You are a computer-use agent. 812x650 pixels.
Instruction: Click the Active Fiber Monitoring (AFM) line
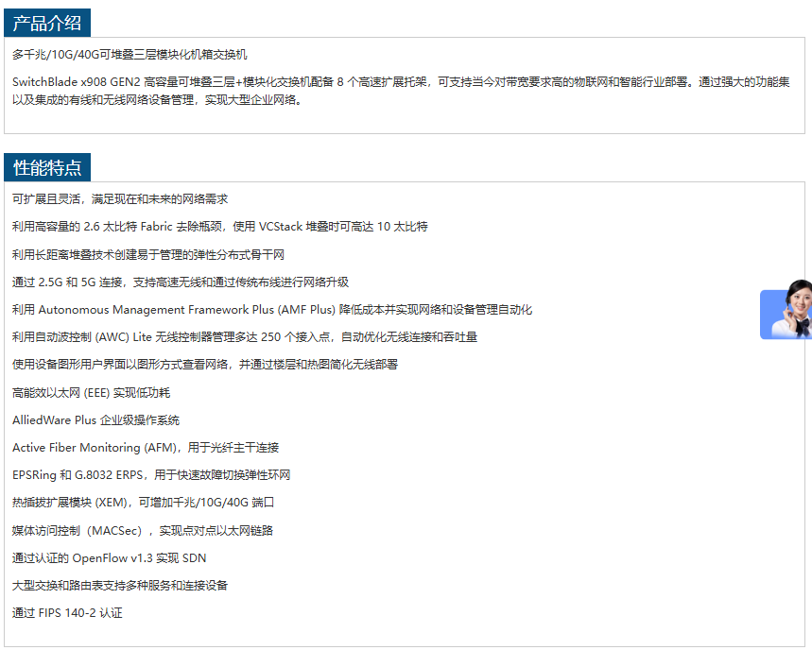pos(146,448)
